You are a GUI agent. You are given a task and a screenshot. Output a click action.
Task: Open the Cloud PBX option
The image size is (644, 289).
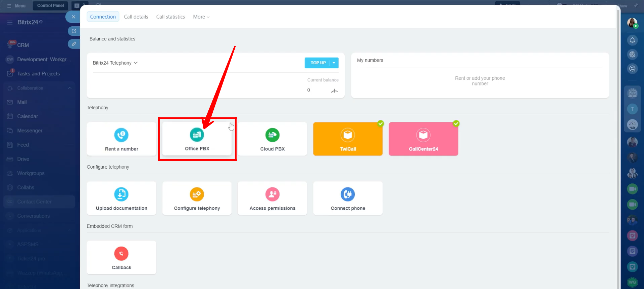(272, 139)
